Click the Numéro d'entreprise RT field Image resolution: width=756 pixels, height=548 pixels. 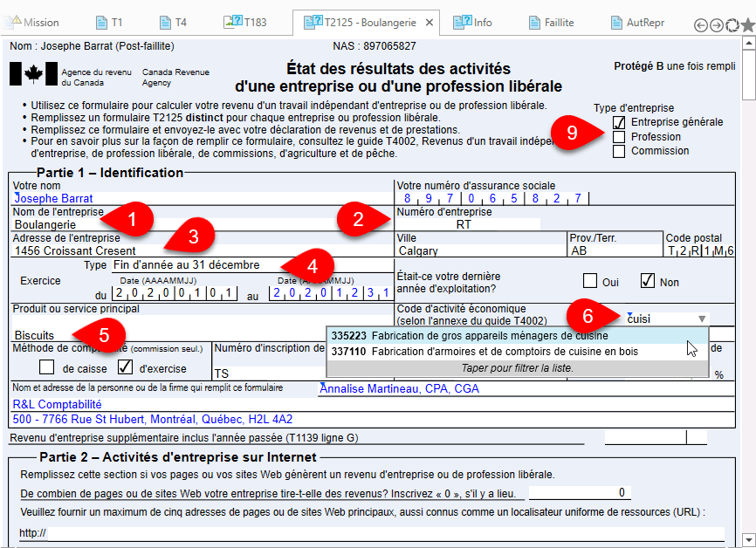click(468, 224)
